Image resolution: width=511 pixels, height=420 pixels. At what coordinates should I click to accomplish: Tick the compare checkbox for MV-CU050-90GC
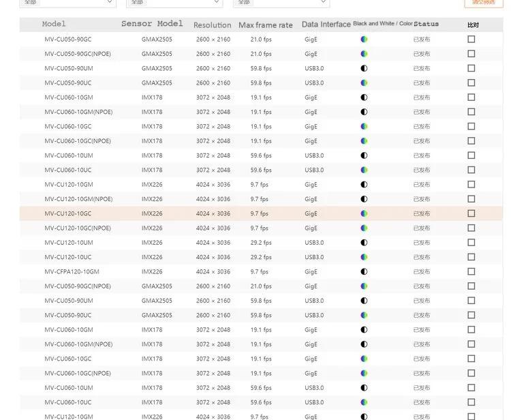(471, 40)
